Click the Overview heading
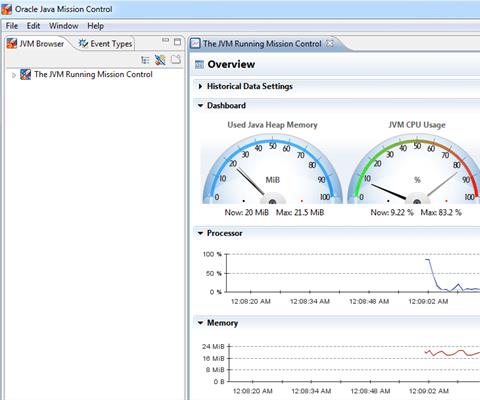The height and width of the screenshot is (400, 480). 231,64
